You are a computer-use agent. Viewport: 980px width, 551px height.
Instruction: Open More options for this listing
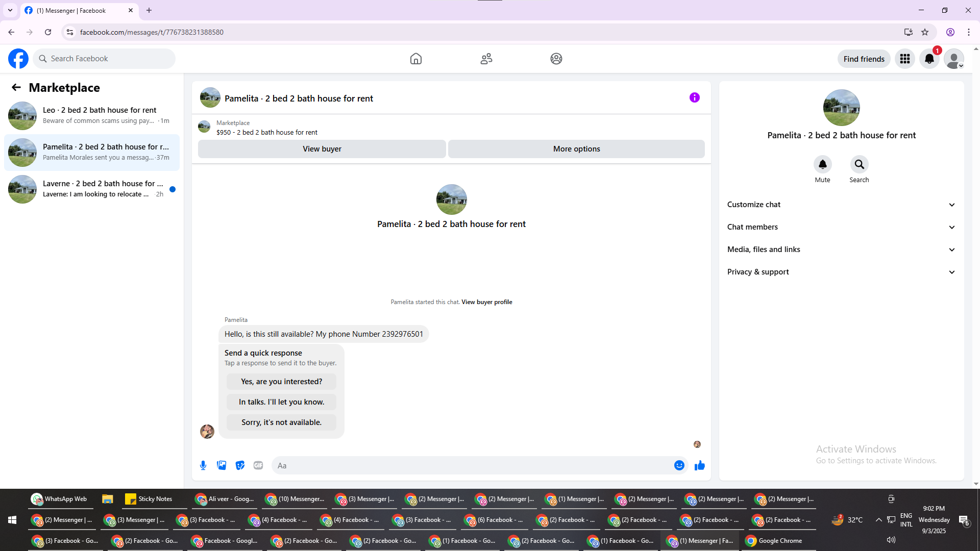point(577,149)
